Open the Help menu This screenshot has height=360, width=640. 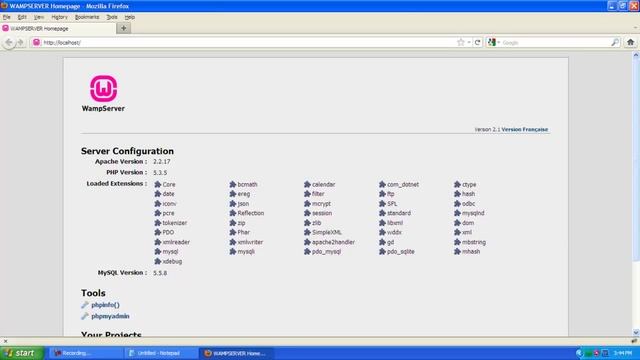130,17
